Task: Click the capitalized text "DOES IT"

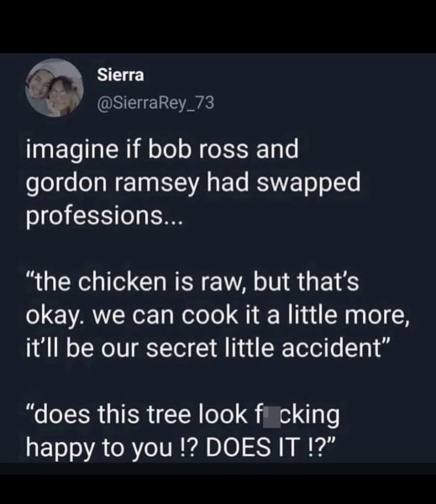Action: coord(252,448)
